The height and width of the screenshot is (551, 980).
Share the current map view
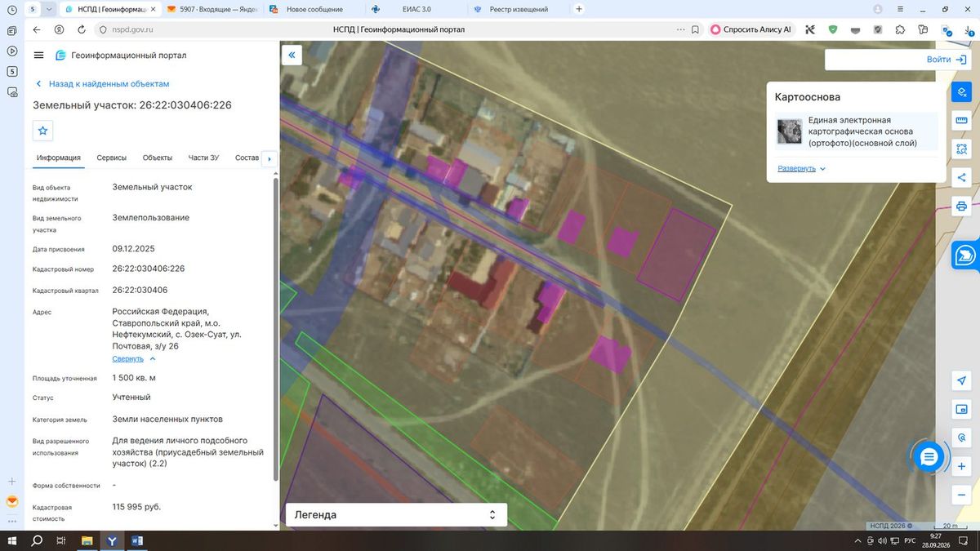click(x=961, y=177)
